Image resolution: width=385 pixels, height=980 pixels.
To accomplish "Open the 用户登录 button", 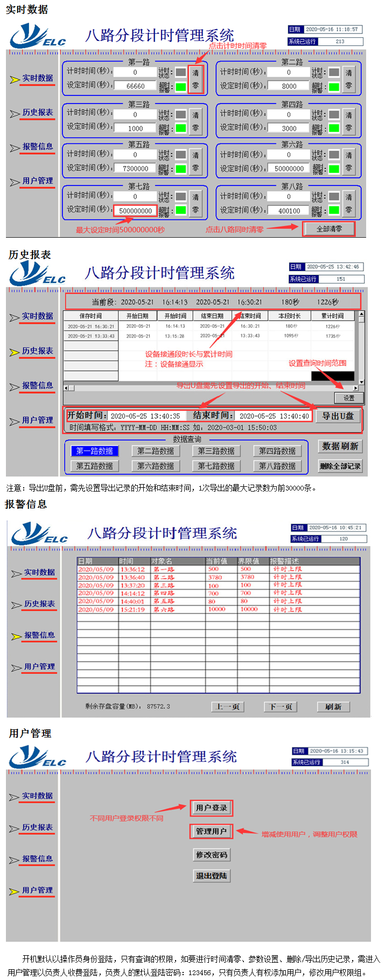I will pos(211,808).
